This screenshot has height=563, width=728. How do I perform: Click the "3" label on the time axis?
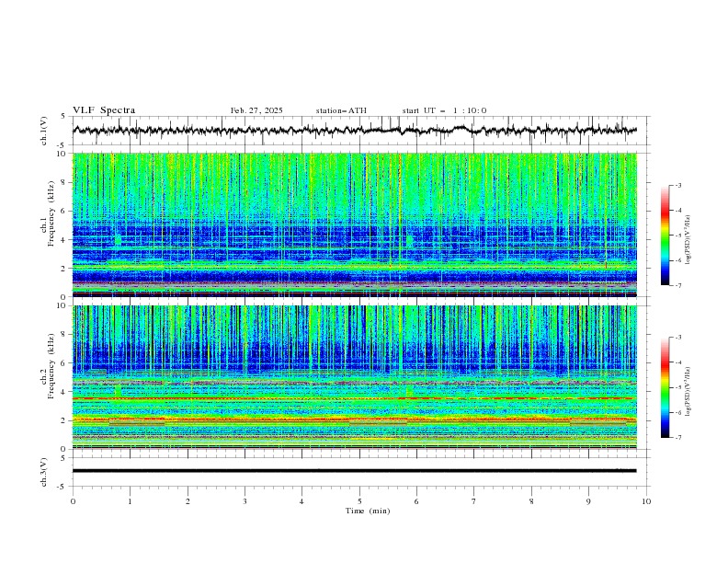245,501
